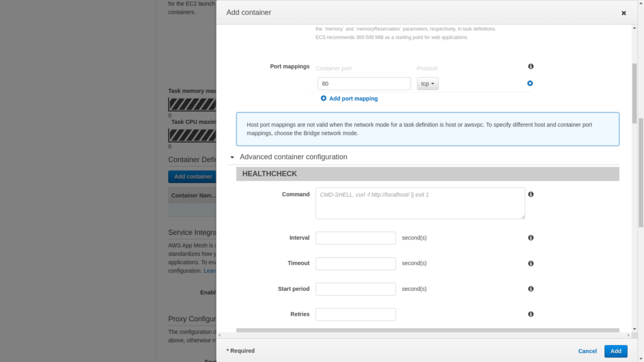Image resolution: width=644 pixels, height=362 pixels.
Task: Open the tcp protocol dropdown
Action: (428, 84)
